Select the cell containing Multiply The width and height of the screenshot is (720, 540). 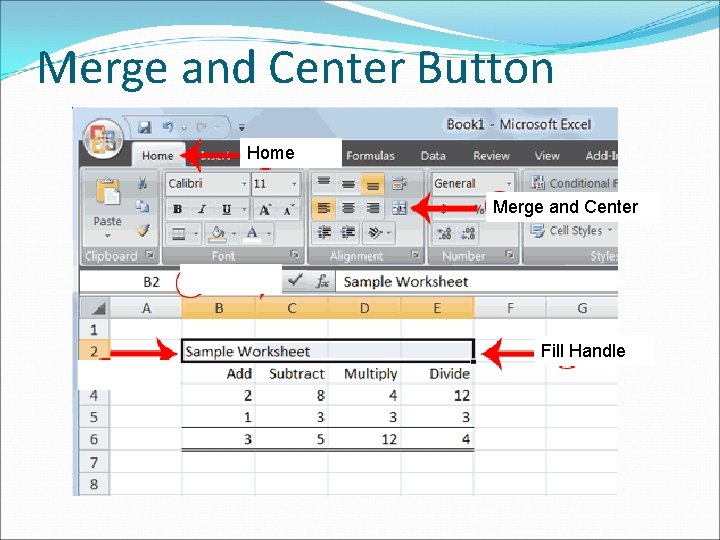365,373
